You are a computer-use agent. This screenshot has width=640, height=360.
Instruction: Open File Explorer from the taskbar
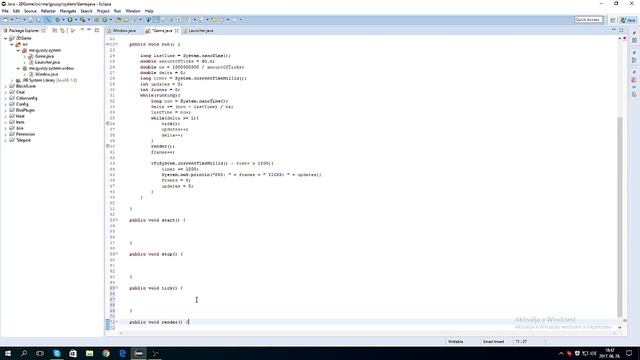click(89, 353)
